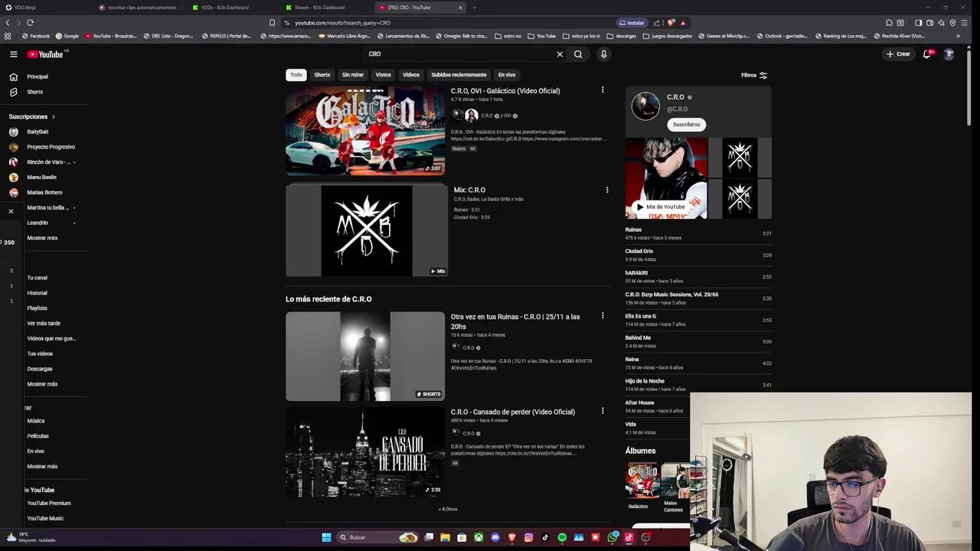The width and height of the screenshot is (980, 551).
Task: Select the Vistos filter chip
Action: coord(383,75)
